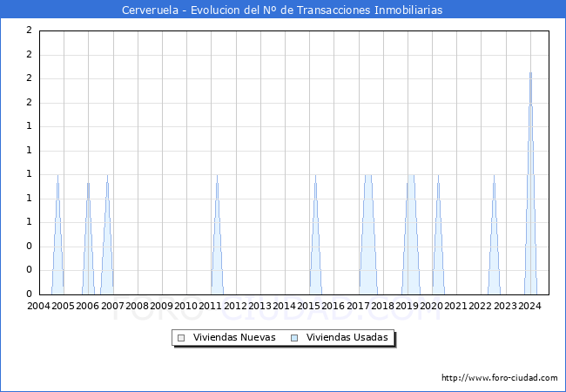Click the 2013 x-axis label
The height and width of the screenshot is (392, 566).
[259, 306]
